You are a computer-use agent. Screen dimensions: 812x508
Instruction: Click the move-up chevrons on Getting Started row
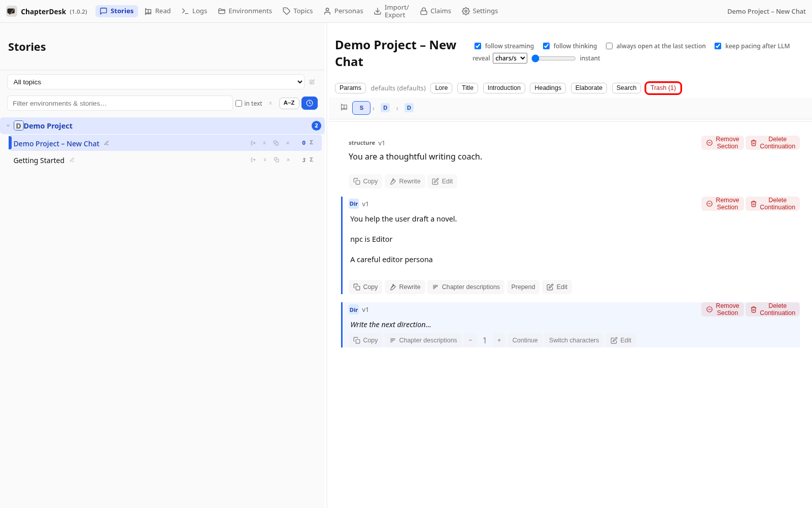pos(265,160)
